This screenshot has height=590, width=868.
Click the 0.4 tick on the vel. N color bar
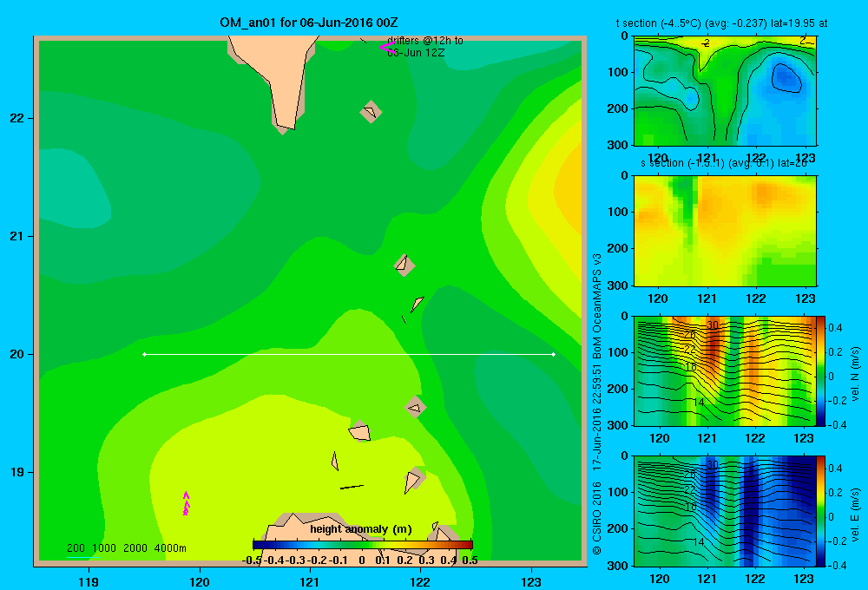(835, 328)
